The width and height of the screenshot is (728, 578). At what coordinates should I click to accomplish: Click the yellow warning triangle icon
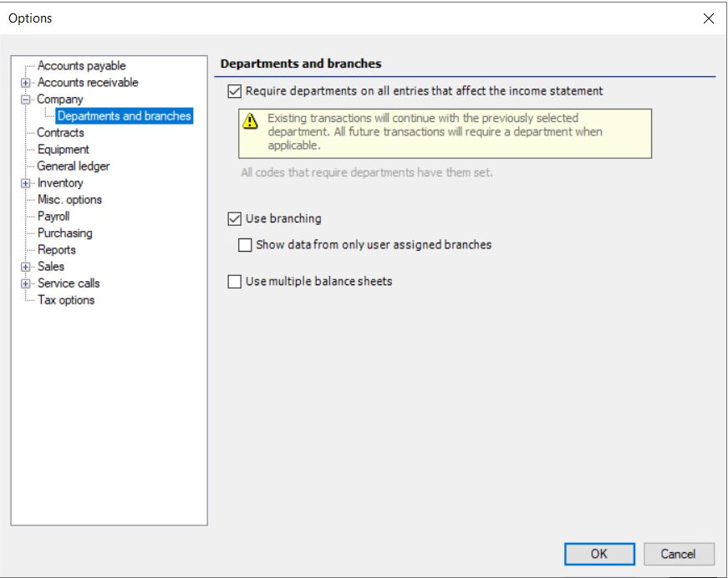[x=250, y=120]
